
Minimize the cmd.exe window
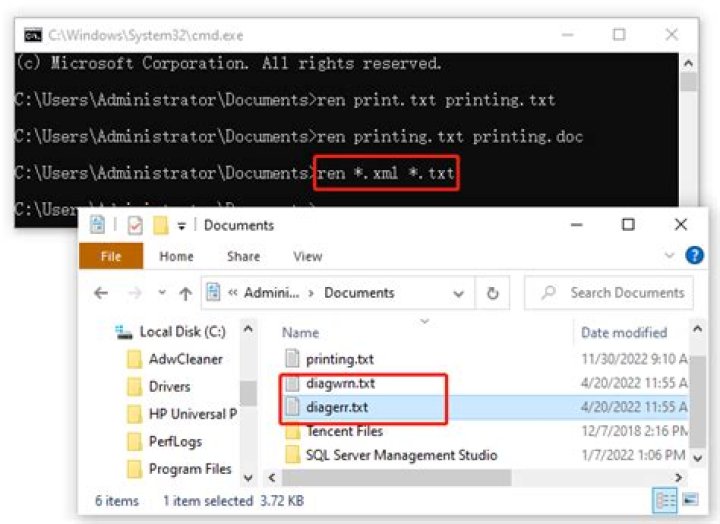click(x=568, y=35)
